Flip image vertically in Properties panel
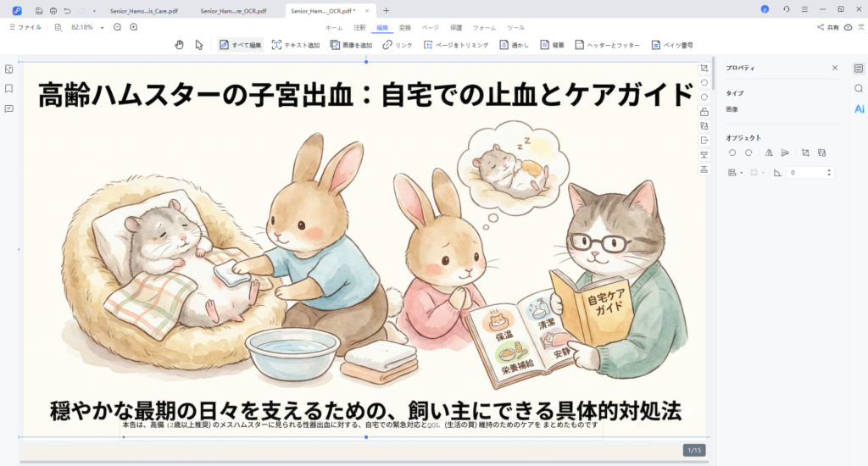The height and width of the screenshot is (466, 868). (x=785, y=153)
